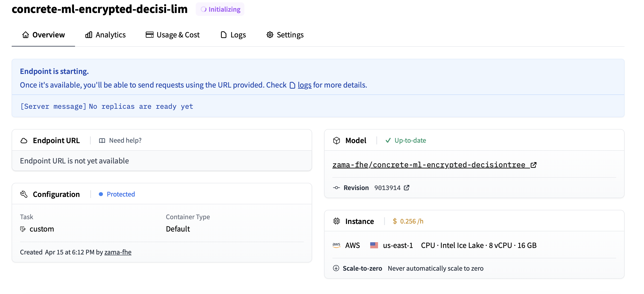Click the package icon next to Model
The width and height of the screenshot is (644, 294).
point(337,141)
